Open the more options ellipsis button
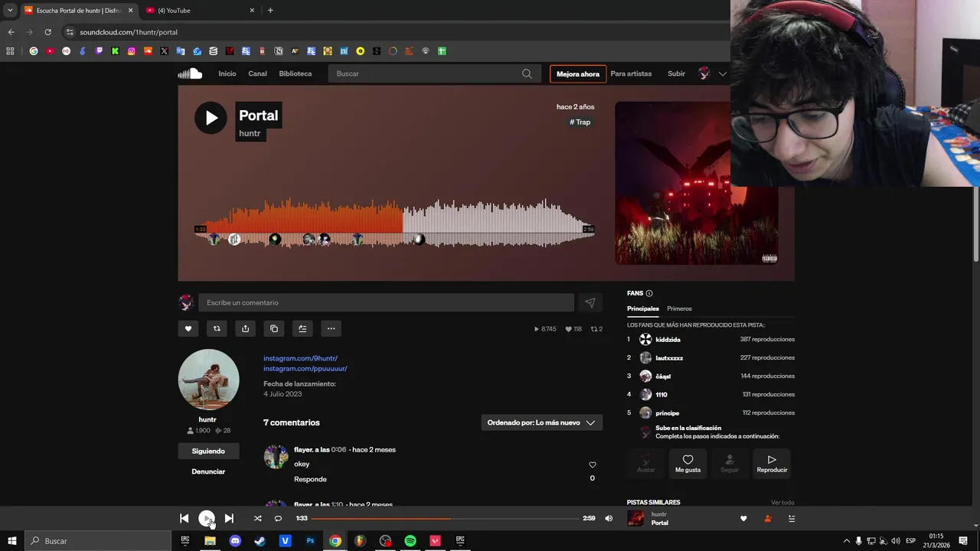 pos(331,328)
